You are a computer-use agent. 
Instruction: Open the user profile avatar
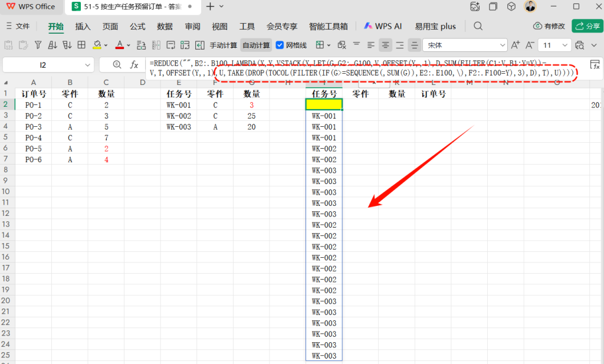coord(530,6)
